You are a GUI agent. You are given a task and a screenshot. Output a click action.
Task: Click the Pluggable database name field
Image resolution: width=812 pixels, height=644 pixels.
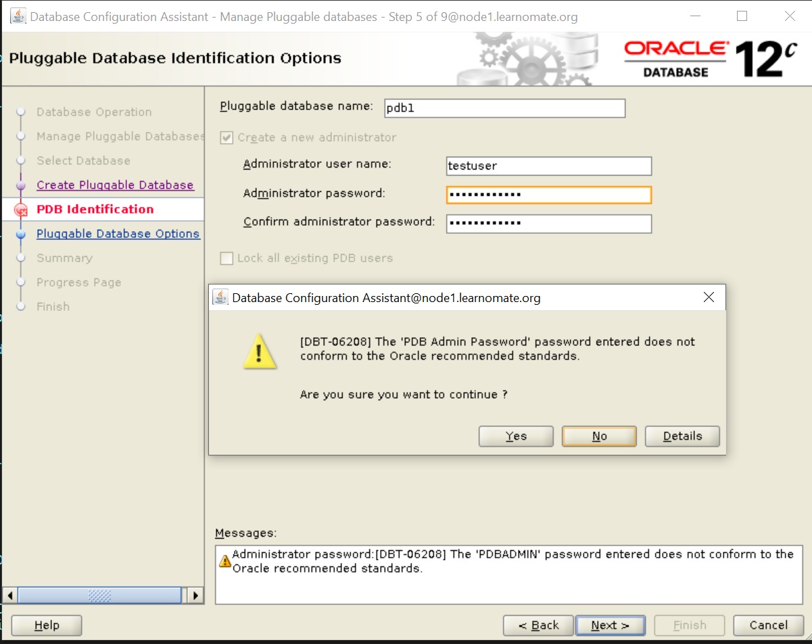click(x=504, y=109)
